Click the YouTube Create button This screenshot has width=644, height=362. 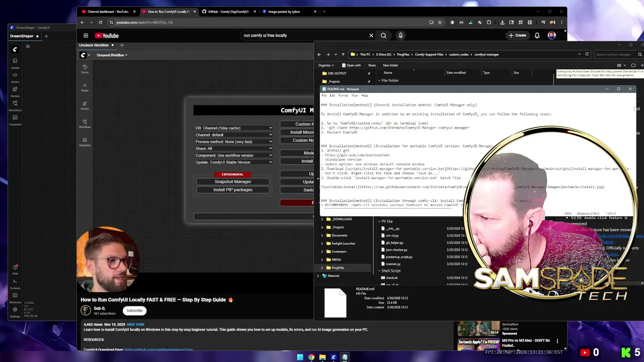click(517, 36)
